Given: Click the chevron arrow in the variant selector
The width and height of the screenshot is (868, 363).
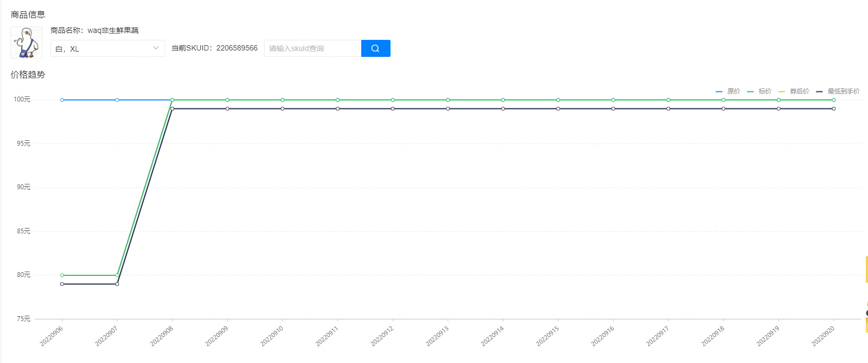Looking at the screenshot, I should click(156, 48).
